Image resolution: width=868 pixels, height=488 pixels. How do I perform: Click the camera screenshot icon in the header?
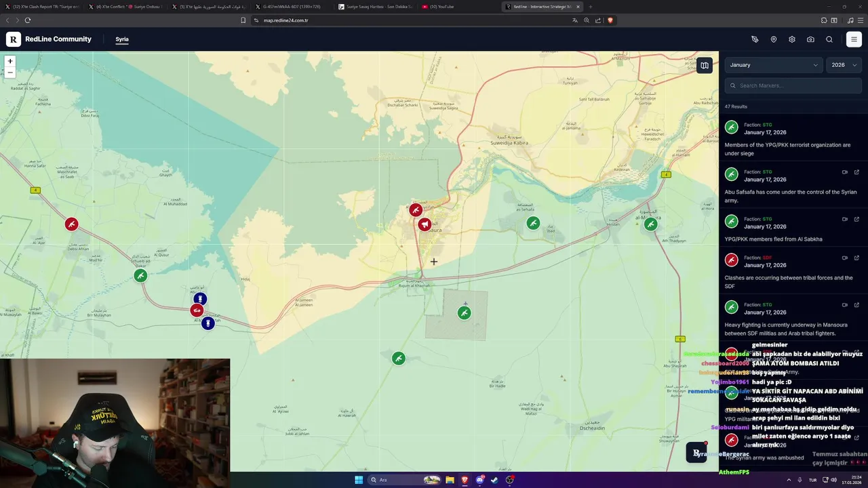(810, 39)
